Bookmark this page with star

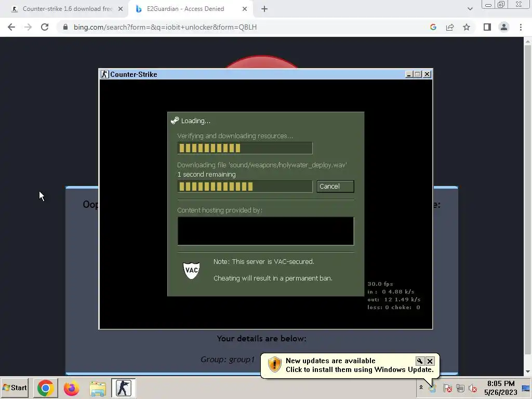click(x=467, y=27)
